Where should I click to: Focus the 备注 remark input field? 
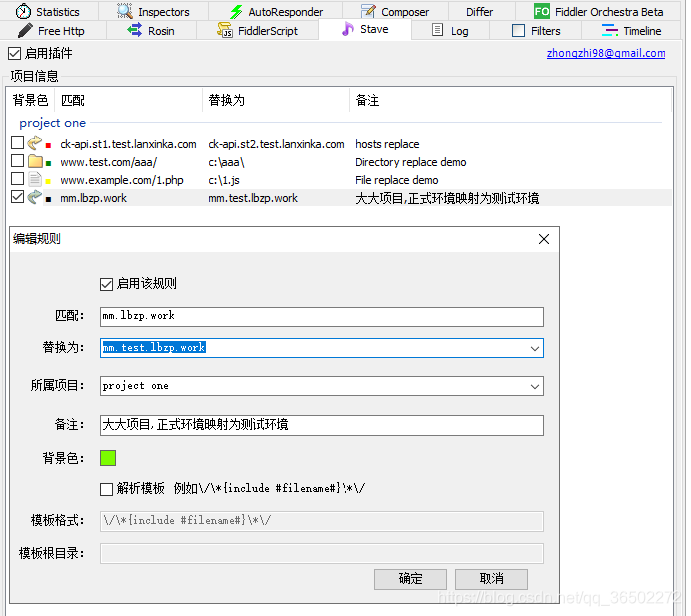(x=322, y=425)
